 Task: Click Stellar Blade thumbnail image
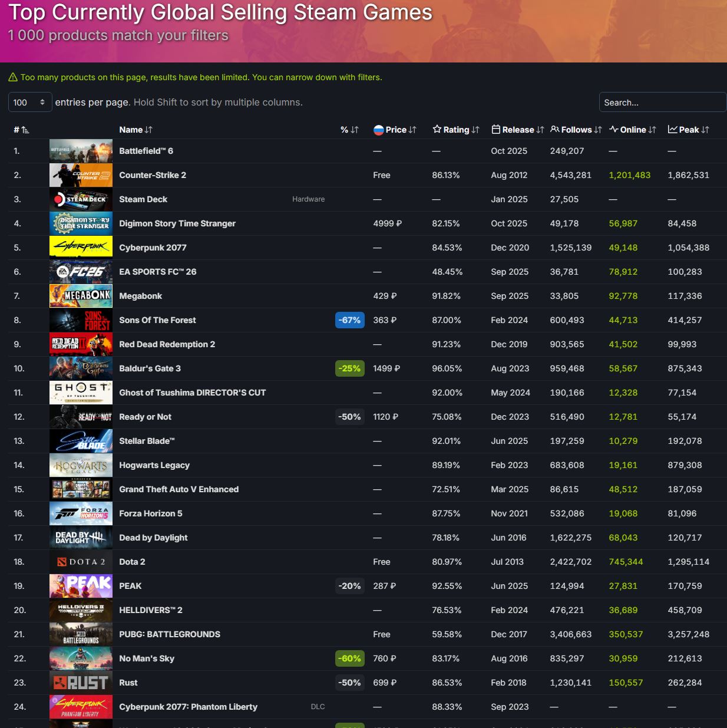point(81,441)
